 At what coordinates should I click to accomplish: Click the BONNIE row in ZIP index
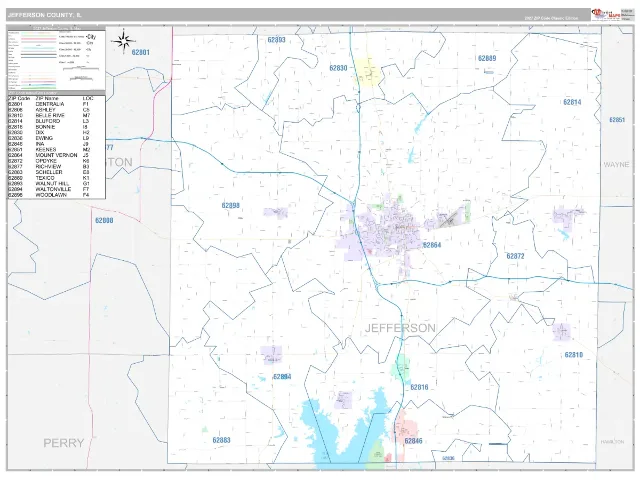coord(56,127)
